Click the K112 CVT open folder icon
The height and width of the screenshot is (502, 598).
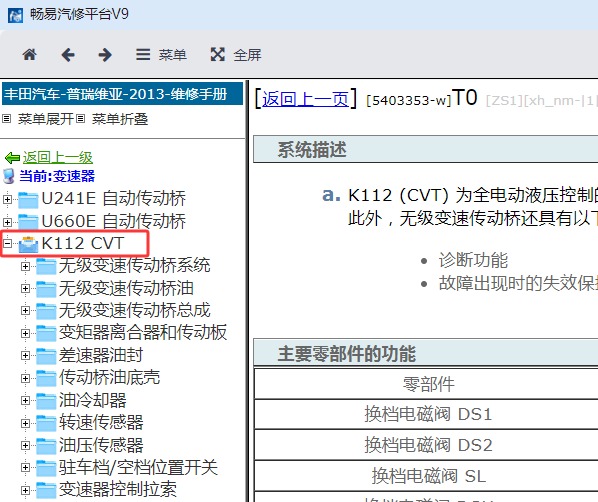29,244
